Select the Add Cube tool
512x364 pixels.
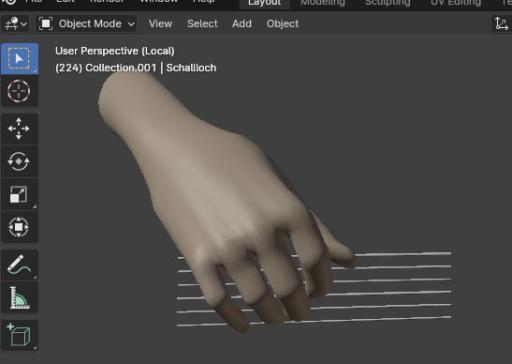coord(19,335)
